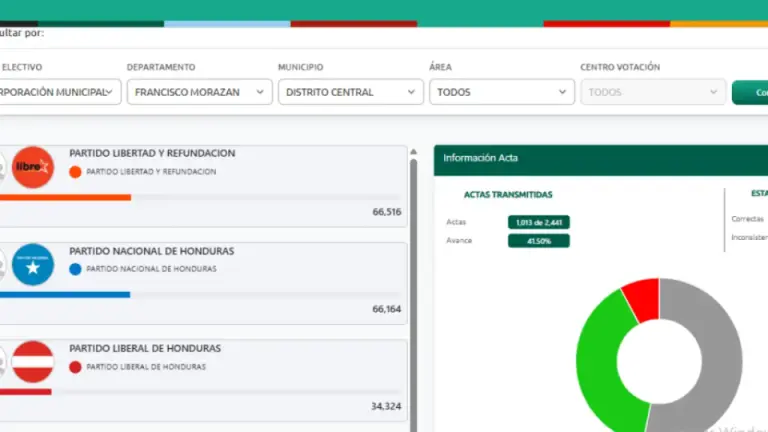The image size is (768, 432).
Task: Click the party list vertical scrollbar
Action: click(413, 294)
